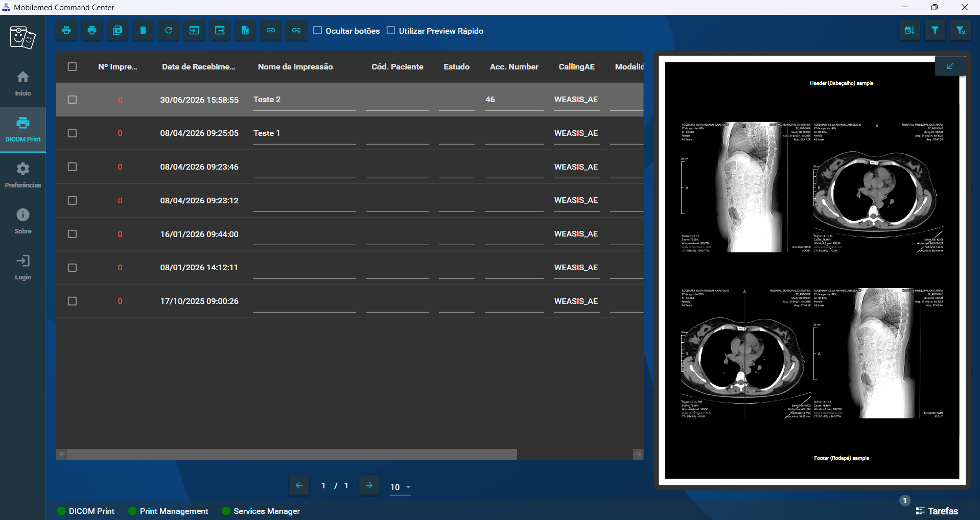Click the DICOM Print status label at bottom

pos(91,511)
